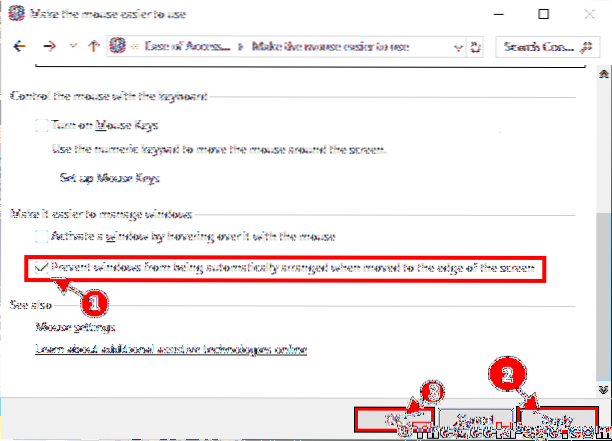Select the Ease of Access breadcrumb
Screen dimensions: 612x441
click(188, 46)
